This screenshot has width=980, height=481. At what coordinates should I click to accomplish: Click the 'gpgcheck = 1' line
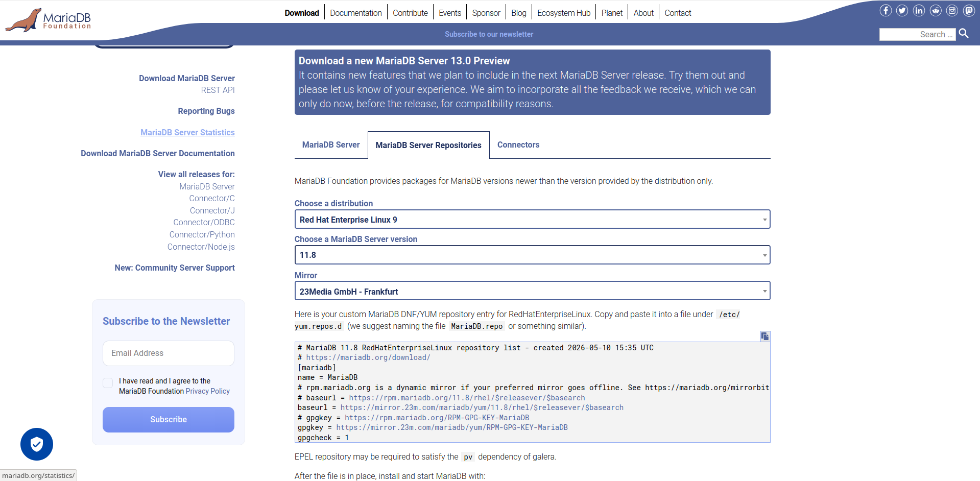pos(323,438)
